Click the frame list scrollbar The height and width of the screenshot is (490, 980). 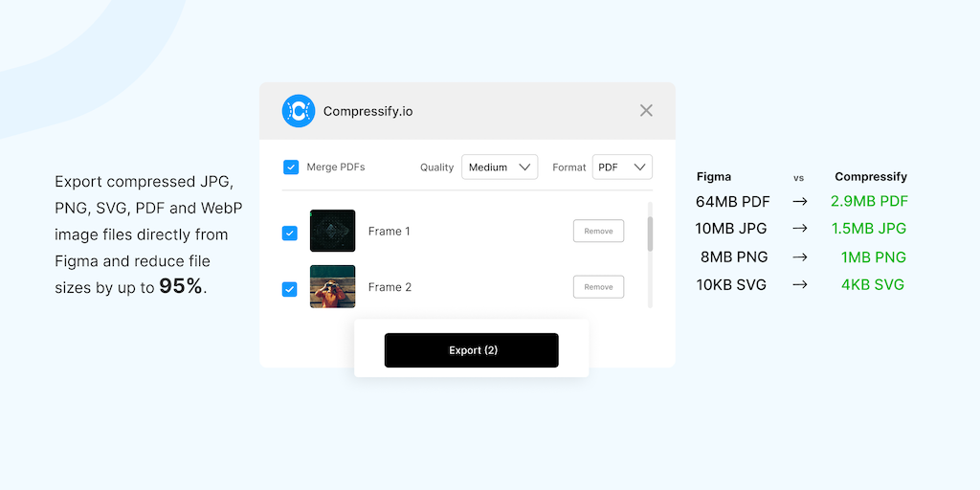[650, 234]
